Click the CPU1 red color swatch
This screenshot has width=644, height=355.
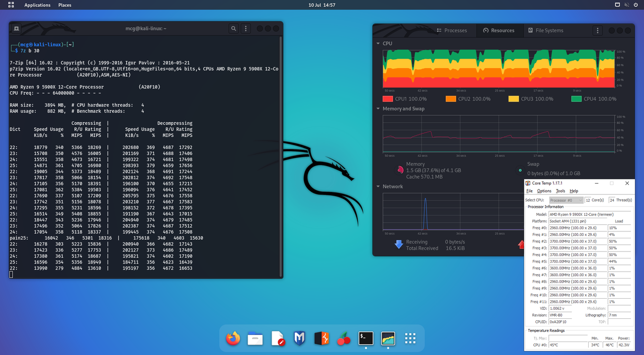click(387, 99)
